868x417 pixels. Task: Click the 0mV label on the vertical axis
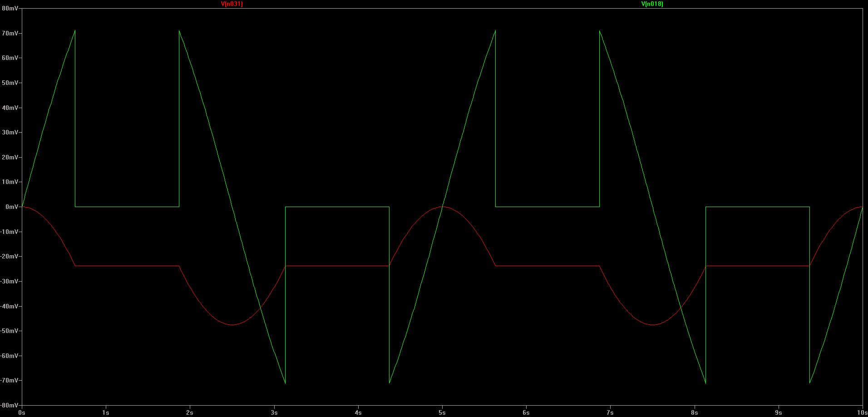point(12,207)
